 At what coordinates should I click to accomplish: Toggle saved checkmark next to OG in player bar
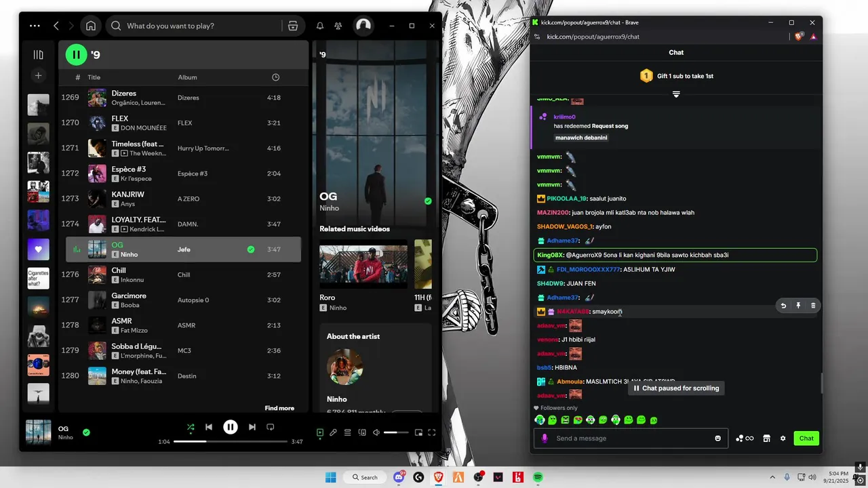(86, 432)
